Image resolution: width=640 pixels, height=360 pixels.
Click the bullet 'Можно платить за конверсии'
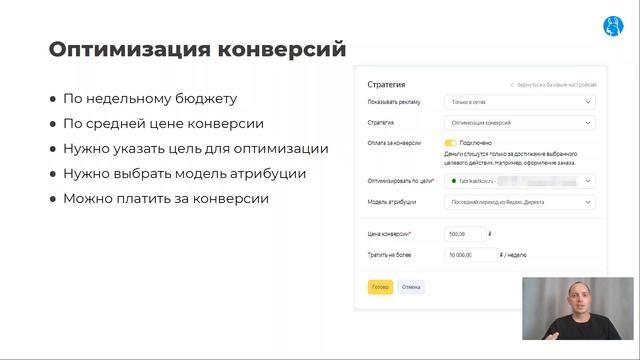pos(166,198)
